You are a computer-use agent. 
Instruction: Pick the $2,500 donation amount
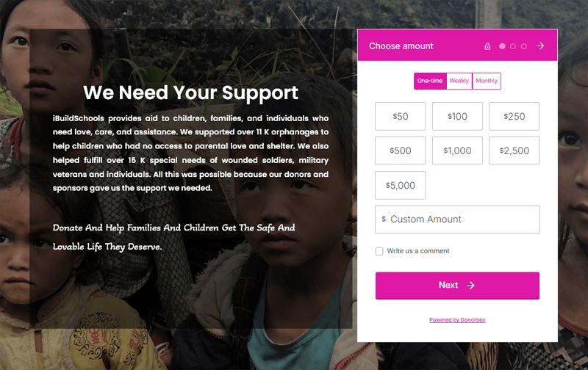pyautogui.click(x=514, y=150)
